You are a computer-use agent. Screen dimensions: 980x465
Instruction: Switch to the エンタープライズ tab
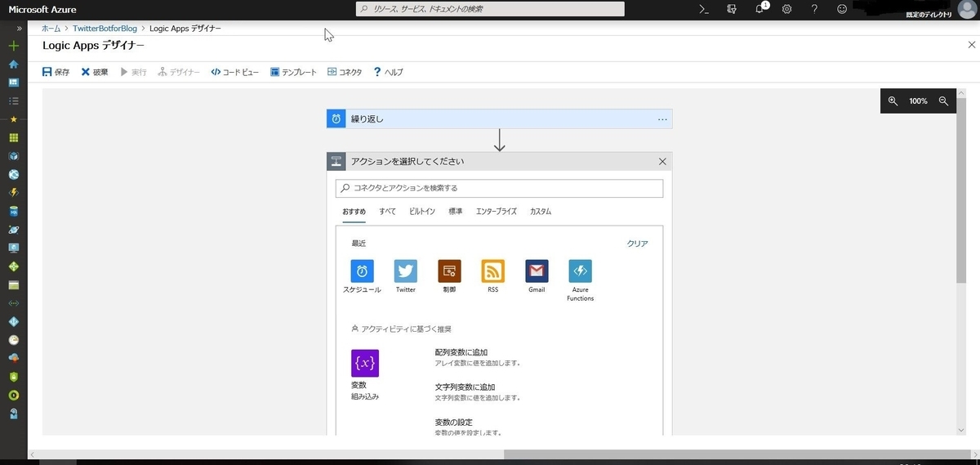(x=497, y=212)
